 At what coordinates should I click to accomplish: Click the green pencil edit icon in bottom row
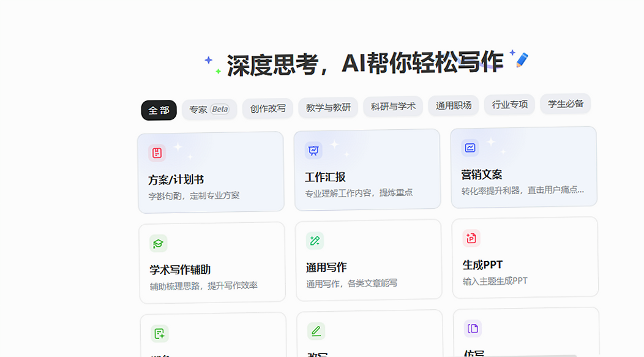pos(316,331)
